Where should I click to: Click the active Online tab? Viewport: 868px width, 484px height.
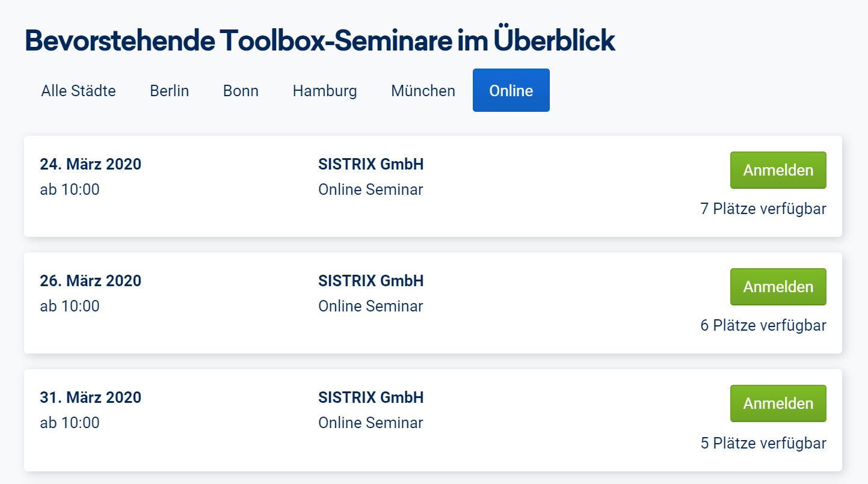point(511,91)
